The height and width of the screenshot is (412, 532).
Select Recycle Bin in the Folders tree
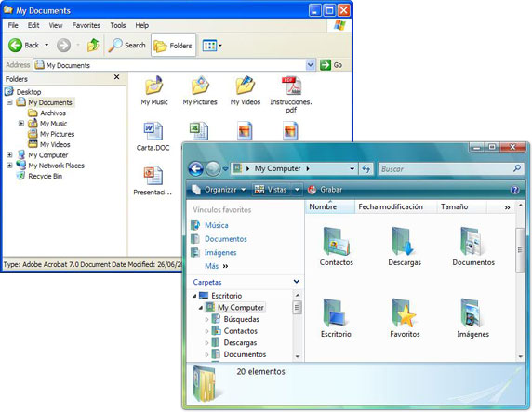point(46,176)
